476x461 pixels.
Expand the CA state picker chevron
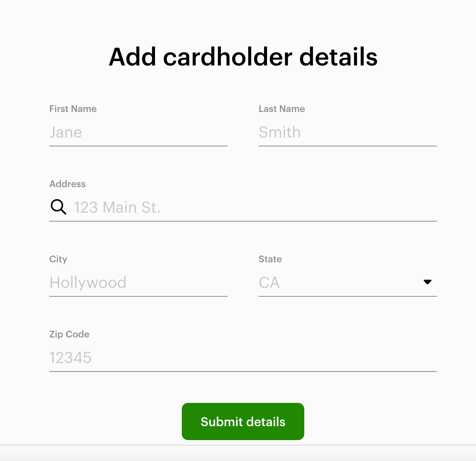(x=428, y=282)
